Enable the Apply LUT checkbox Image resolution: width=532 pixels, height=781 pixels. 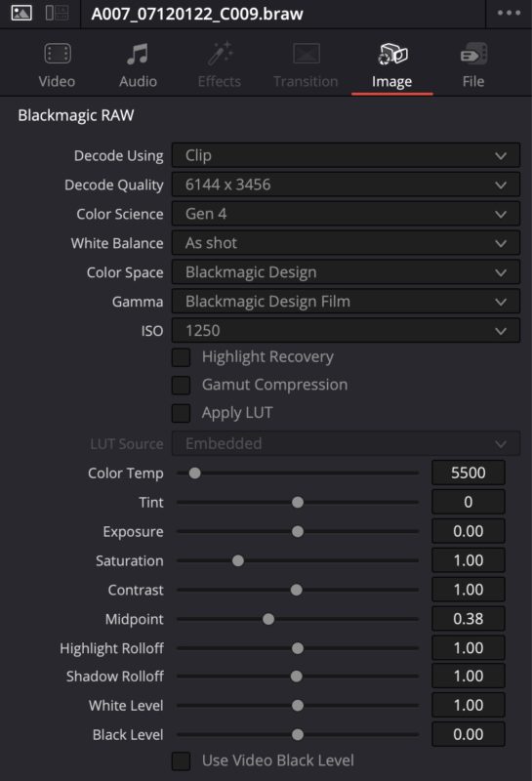(181, 413)
